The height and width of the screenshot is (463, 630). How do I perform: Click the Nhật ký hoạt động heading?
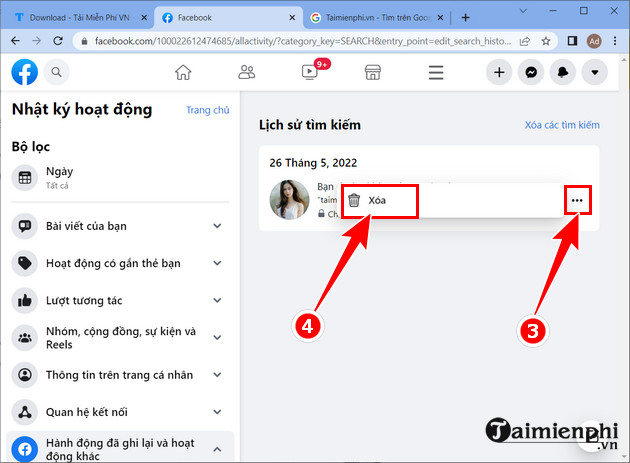tap(82, 110)
